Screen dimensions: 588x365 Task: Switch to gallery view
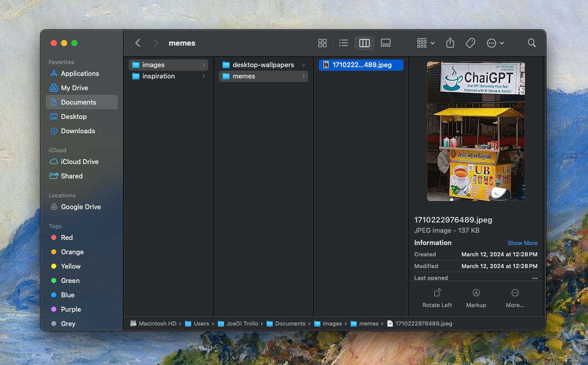pyautogui.click(x=386, y=43)
